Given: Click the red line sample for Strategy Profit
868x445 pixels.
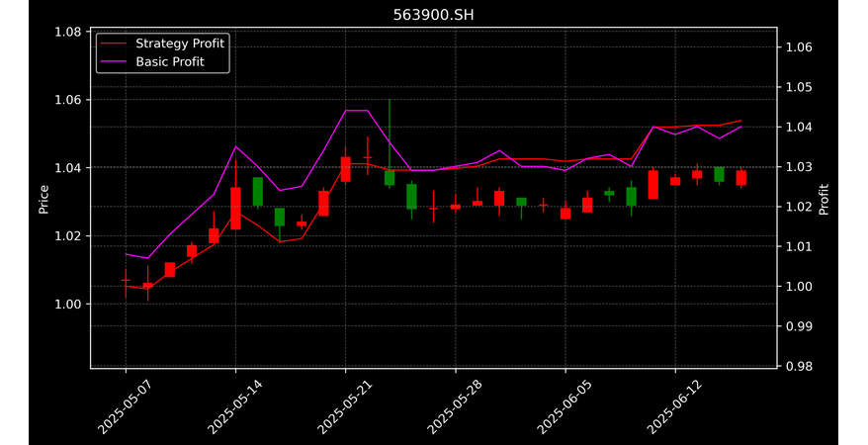Looking at the screenshot, I should tap(114, 44).
